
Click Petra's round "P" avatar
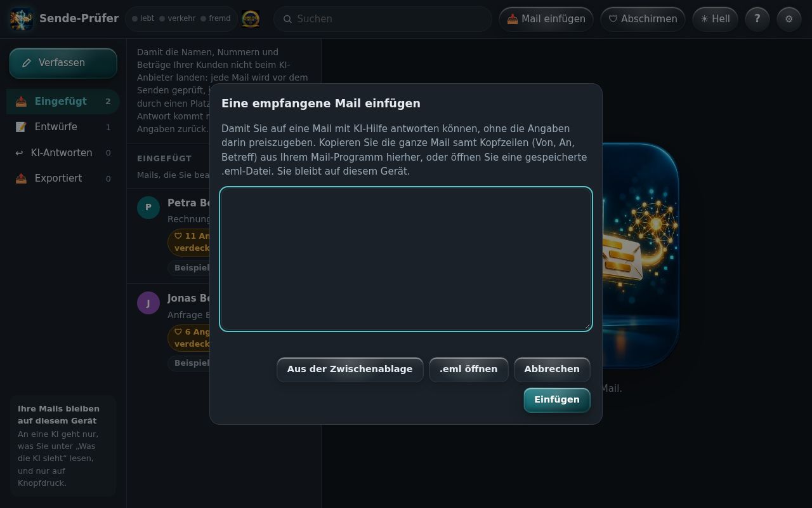[x=148, y=208]
